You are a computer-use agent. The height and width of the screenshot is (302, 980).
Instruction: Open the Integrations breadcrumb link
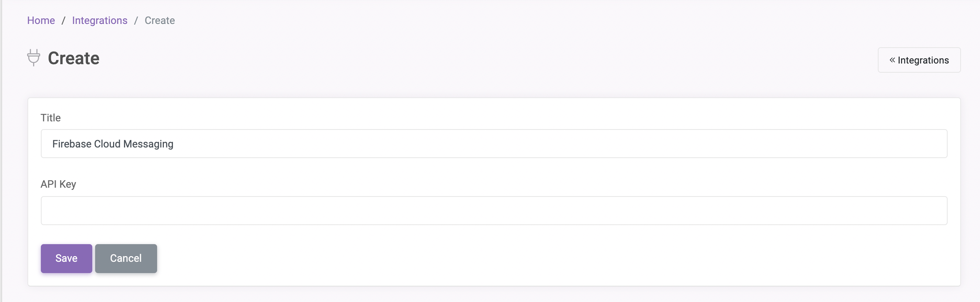(100, 20)
